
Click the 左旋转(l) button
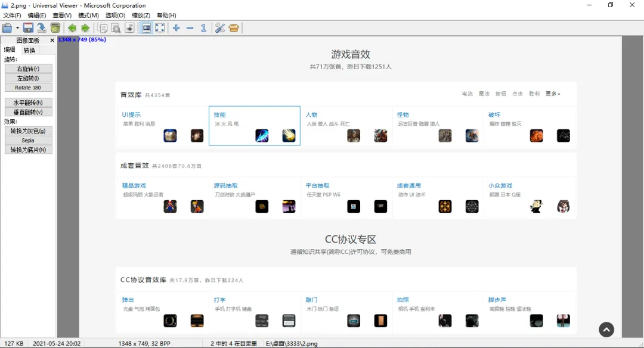pyautogui.click(x=29, y=78)
